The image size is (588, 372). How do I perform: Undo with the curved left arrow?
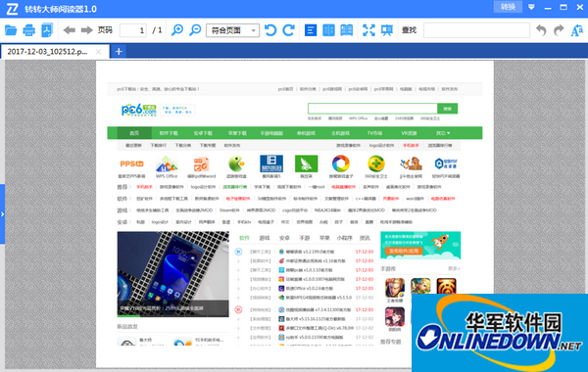[x=541, y=30]
